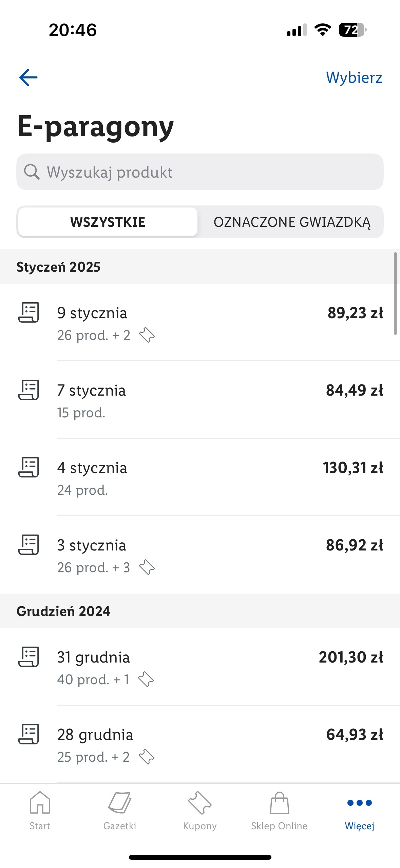Tap the search magnifier icon
Screen dimensions: 400x868
[32, 172]
